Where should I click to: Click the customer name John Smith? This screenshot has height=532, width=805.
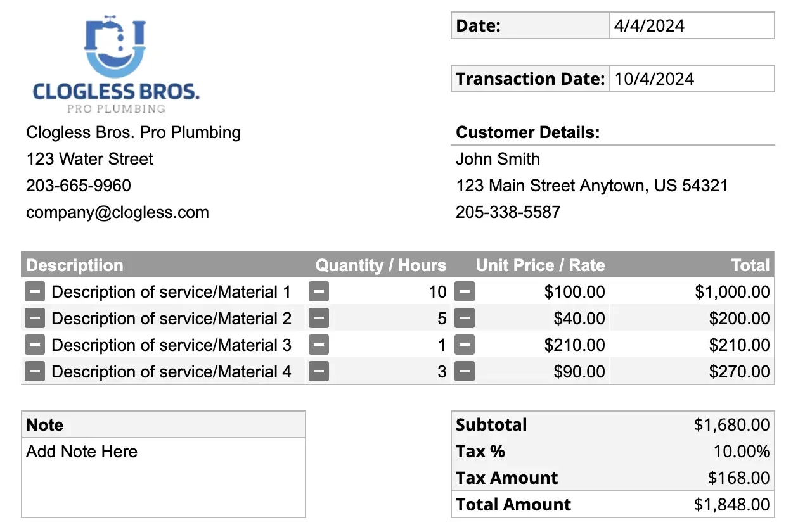[498, 159]
